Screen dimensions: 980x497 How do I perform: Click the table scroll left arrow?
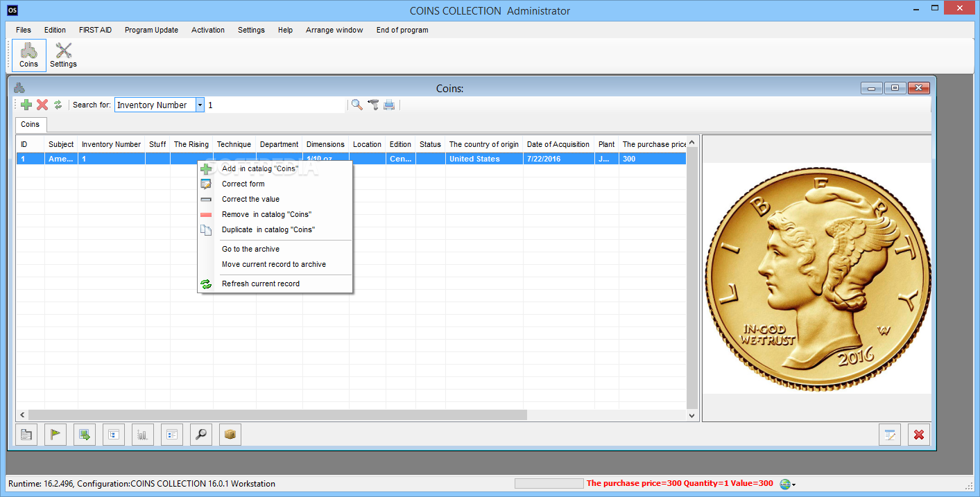coord(22,415)
